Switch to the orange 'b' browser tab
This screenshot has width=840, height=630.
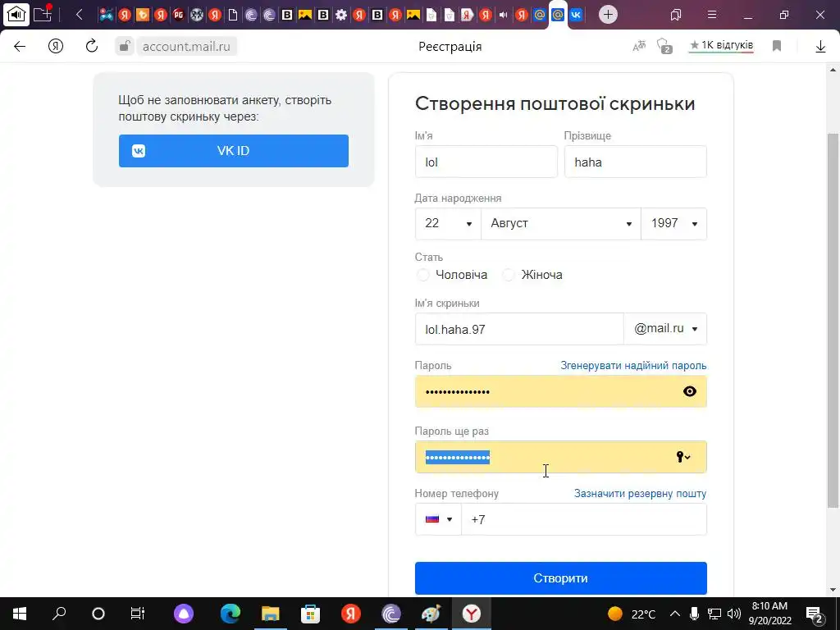pyautogui.click(x=143, y=15)
